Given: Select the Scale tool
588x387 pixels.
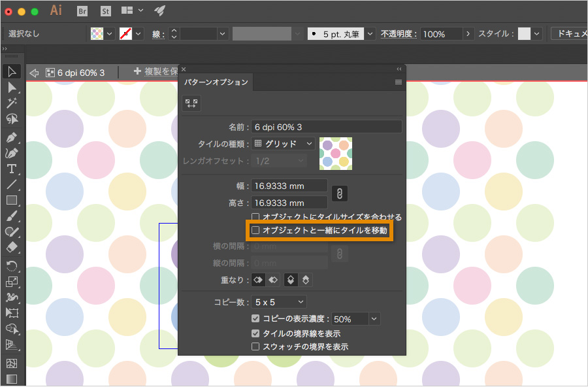Looking at the screenshot, I should click(12, 282).
